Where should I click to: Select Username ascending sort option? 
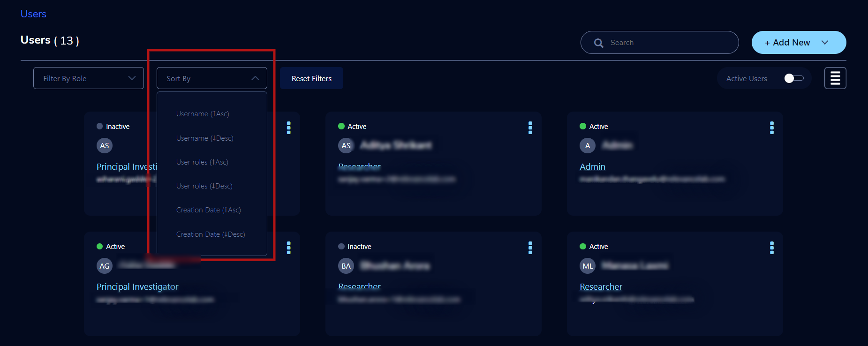coord(203,114)
